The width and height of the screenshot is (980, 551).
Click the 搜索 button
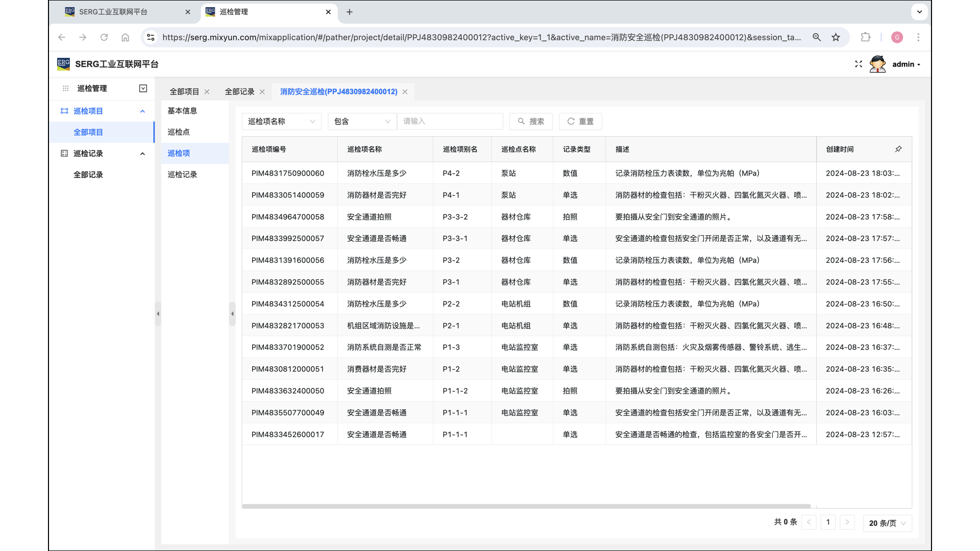531,121
